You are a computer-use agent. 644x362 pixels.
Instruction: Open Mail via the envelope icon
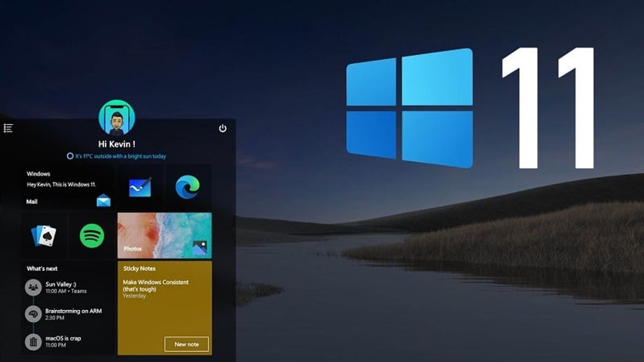(104, 201)
